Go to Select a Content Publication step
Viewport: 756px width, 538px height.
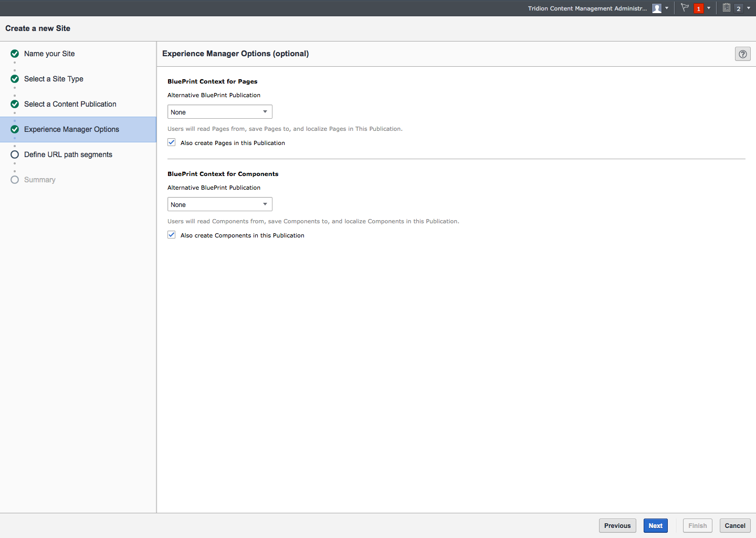(x=70, y=104)
